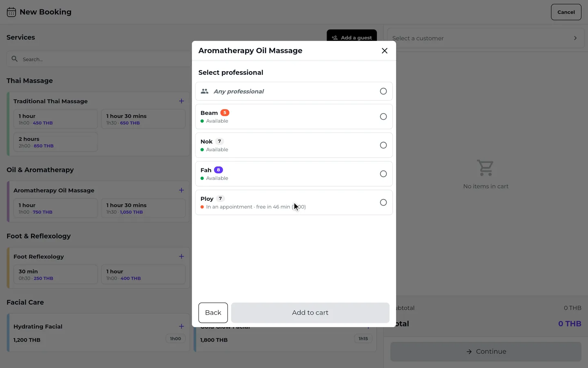
Task: Pick Nok's radio button
Action: click(383, 145)
